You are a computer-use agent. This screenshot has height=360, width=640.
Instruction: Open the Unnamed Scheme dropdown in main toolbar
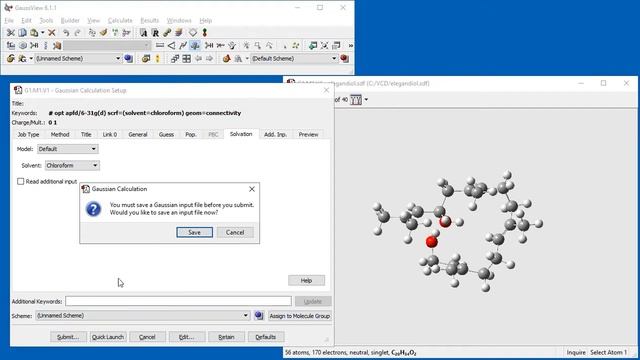click(x=78, y=59)
